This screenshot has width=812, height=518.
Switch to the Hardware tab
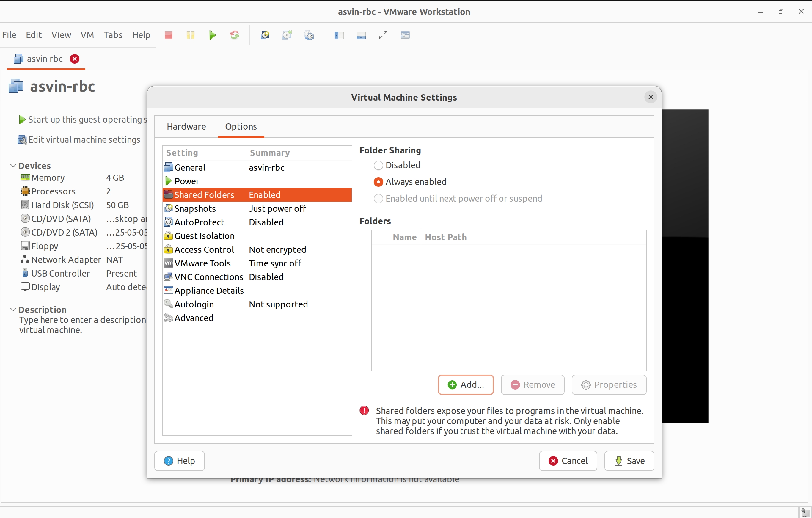186,126
